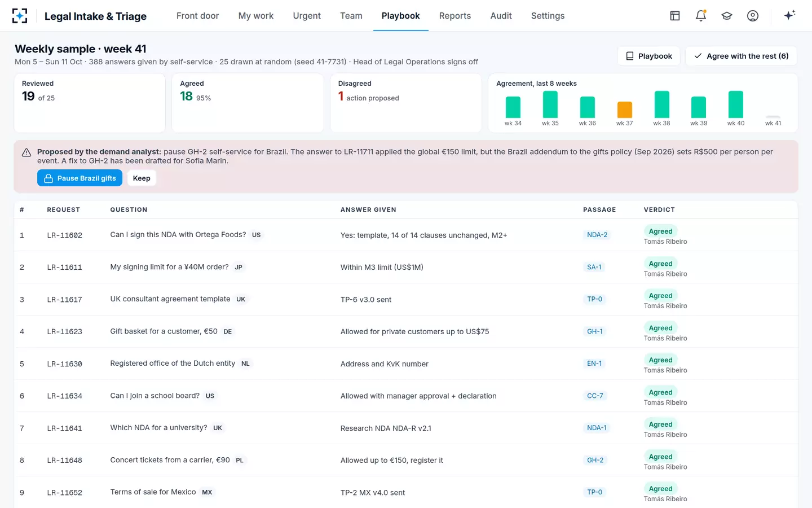Click the Legal Intake & Triage logo icon

pyautogui.click(x=20, y=16)
